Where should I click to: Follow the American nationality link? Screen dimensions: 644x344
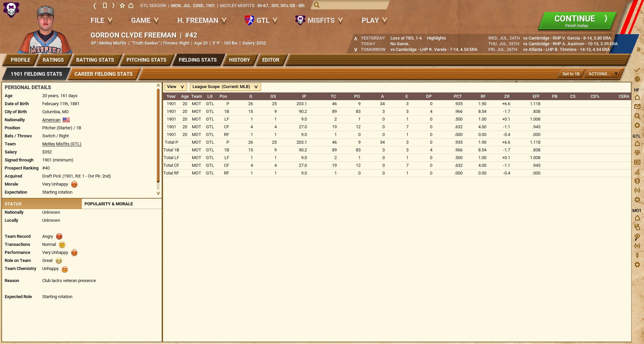[51, 120]
